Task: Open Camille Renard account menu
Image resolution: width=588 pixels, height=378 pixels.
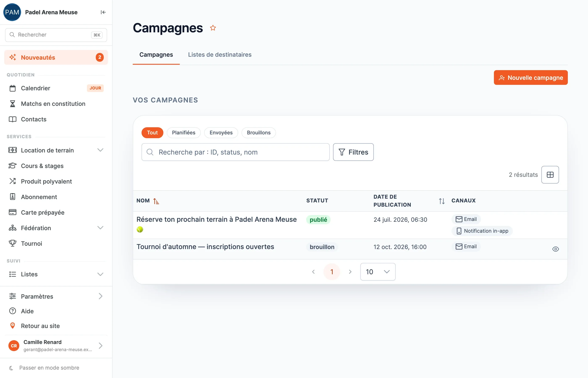Action: point(56,346)
